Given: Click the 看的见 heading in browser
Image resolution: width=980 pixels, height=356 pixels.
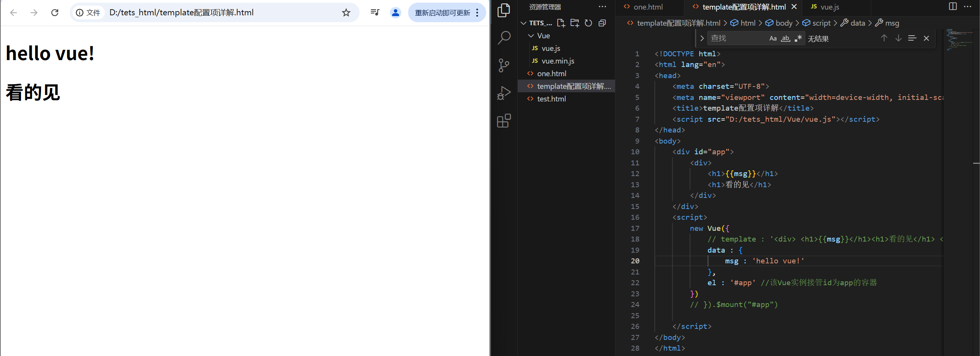Looking at the screenshot, I should [33, 92].
